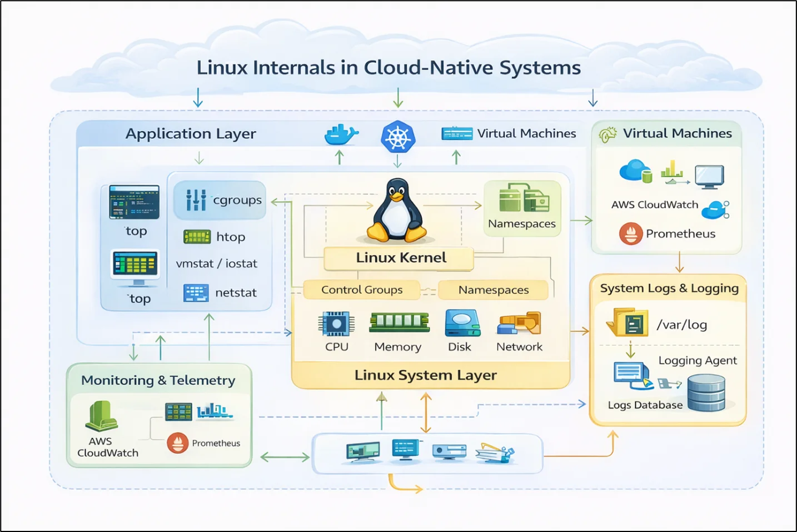Image resolution: width=797 pixels, height=532 pixels.
Task: Click the Prometheus icon under Virtual Machines
Action: click(631, 234)
